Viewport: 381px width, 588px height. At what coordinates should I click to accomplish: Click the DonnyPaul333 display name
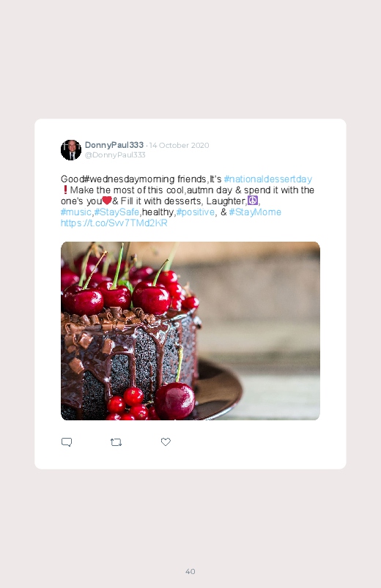(x=114, y=145)
